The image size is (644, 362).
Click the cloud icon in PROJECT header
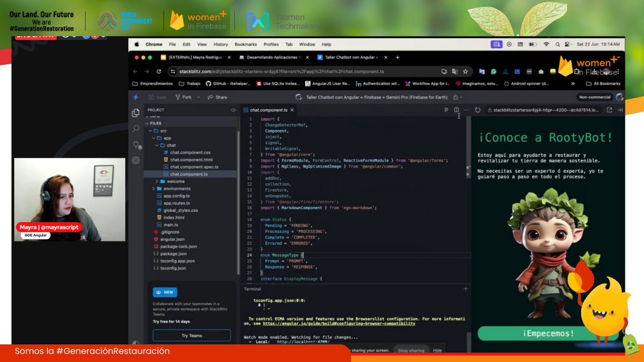pyautogui.click(x=233, y=110)
